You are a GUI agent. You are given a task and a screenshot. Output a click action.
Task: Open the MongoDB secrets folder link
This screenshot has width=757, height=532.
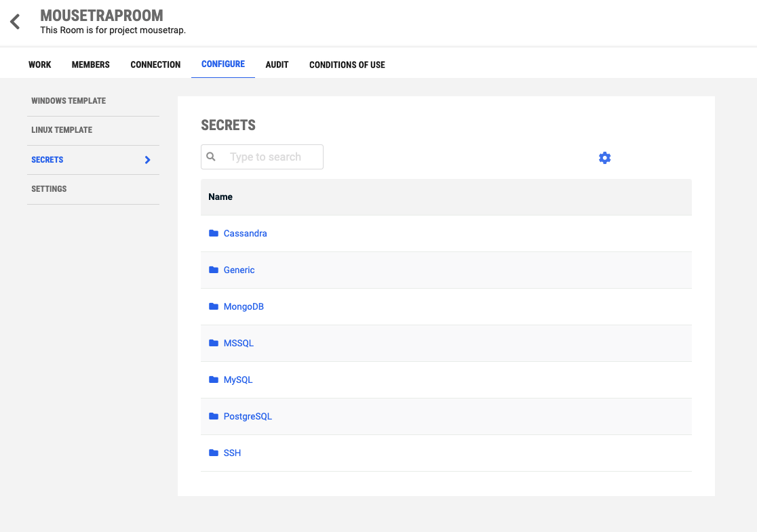244,307
